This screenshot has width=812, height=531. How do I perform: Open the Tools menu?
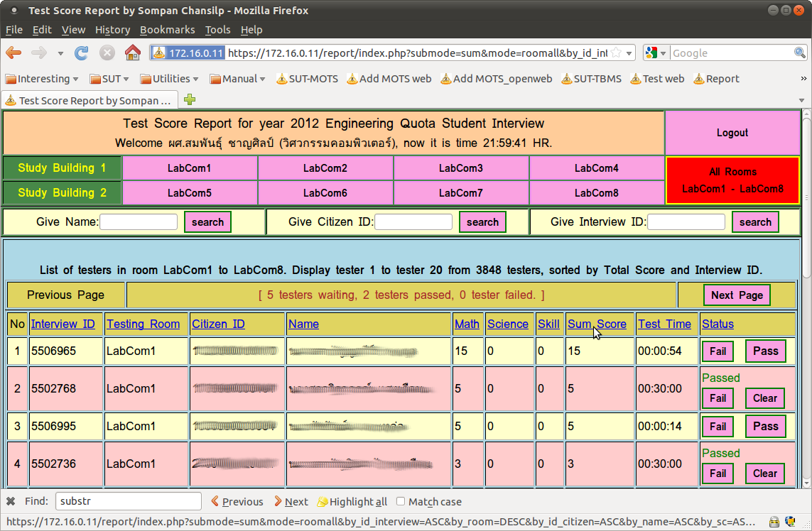217,30
